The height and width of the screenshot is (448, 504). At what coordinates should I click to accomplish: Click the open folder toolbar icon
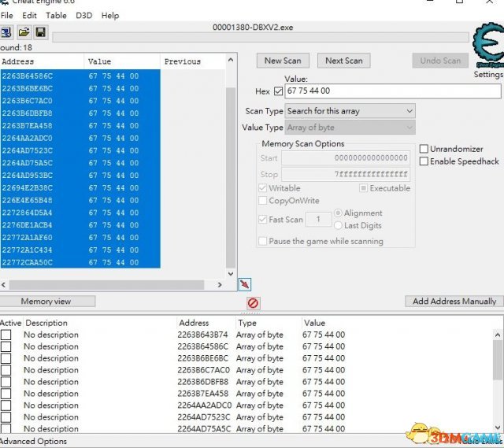pyautogui.click(x=24, y=32)
